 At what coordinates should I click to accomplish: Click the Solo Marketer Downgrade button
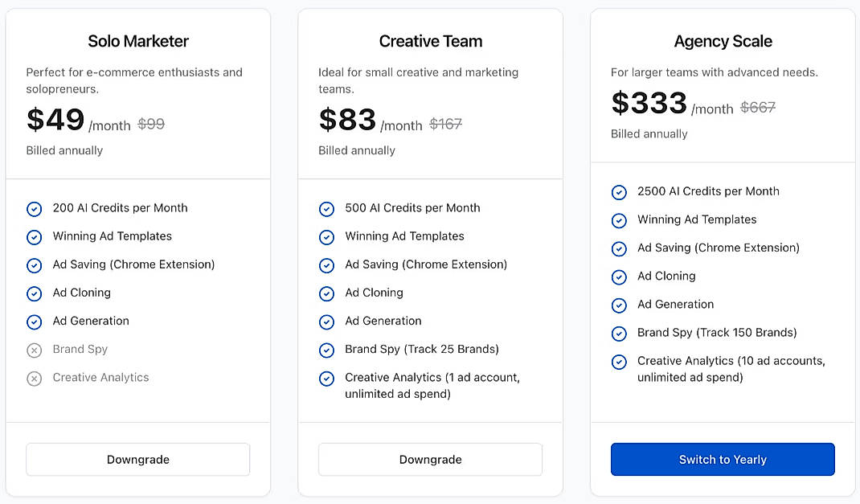tap(137, 460)
